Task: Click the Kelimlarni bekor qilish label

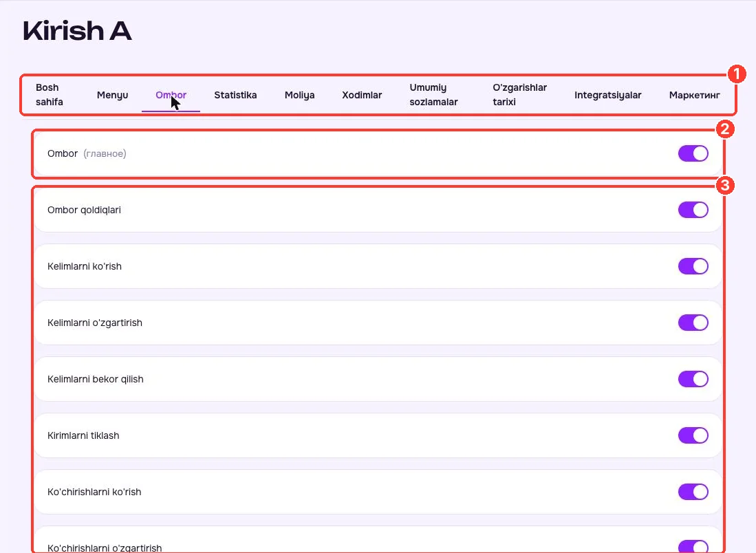Action: pos(96,379)
